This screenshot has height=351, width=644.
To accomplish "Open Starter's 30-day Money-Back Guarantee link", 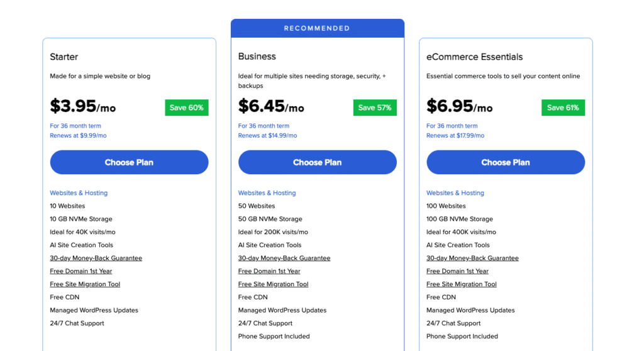I will tap(96, 258).
